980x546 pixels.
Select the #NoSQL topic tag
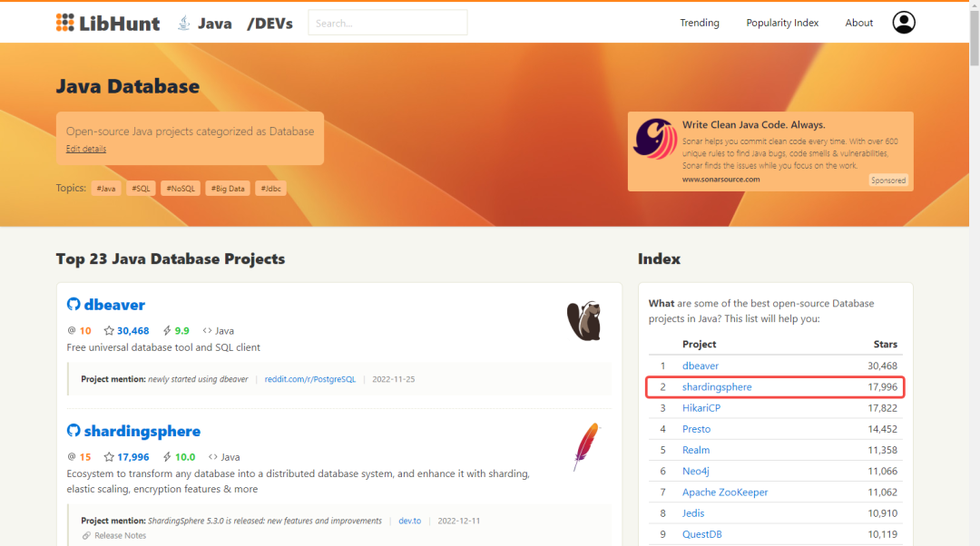pyautogui.click(x=181, y=188)
